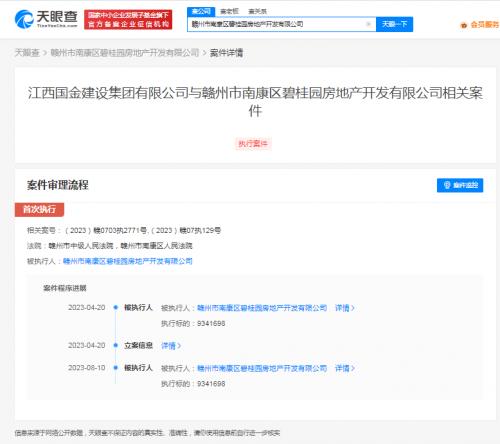The height and width of the screenshot is (444, 500).
Task: Open 详情 for the 立案信息 entry
Action: pos(171,346)
